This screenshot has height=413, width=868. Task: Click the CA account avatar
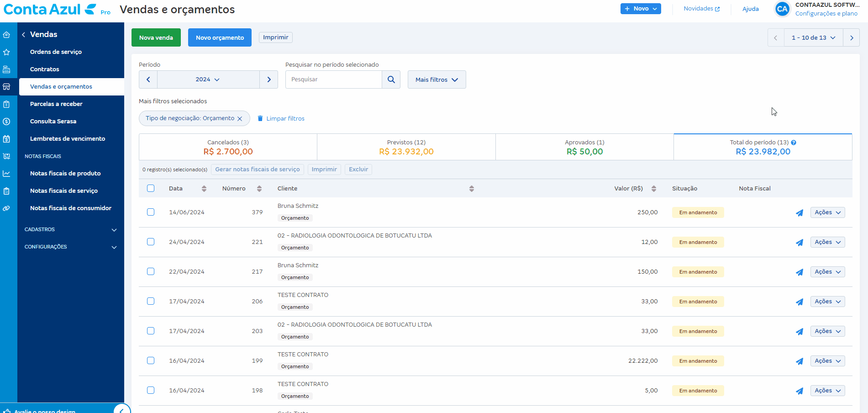[x=782, y=9]
